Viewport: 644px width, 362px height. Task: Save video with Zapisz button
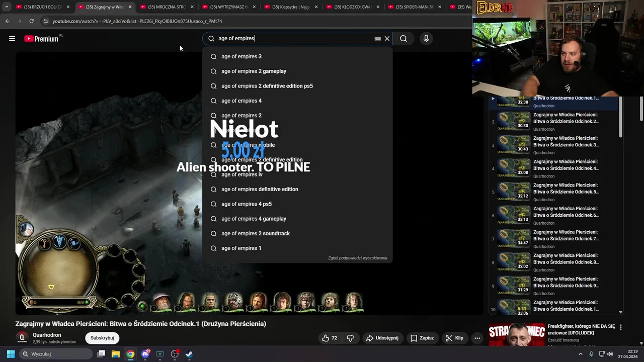422,338
